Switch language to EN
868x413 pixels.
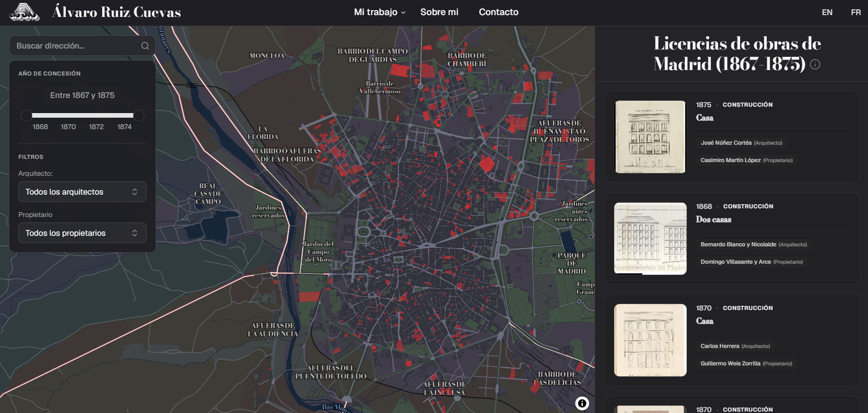827,12
